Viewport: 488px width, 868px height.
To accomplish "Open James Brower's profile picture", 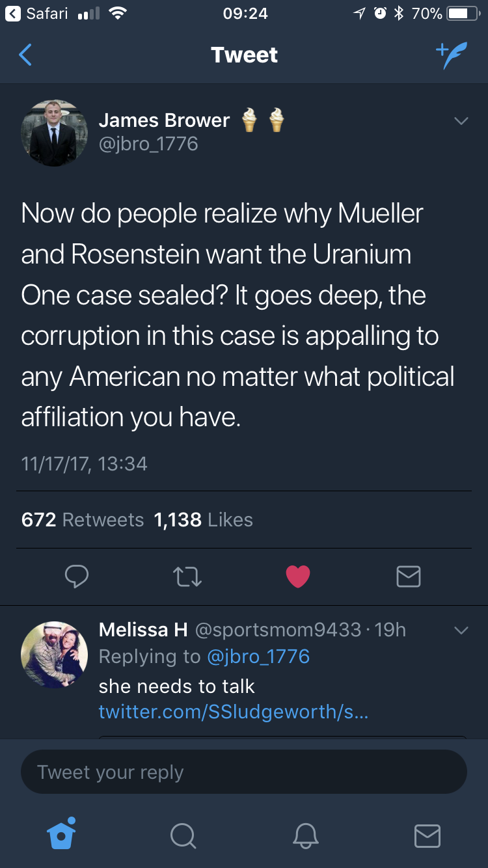I will pyautogui.click(x=55, y=133).
